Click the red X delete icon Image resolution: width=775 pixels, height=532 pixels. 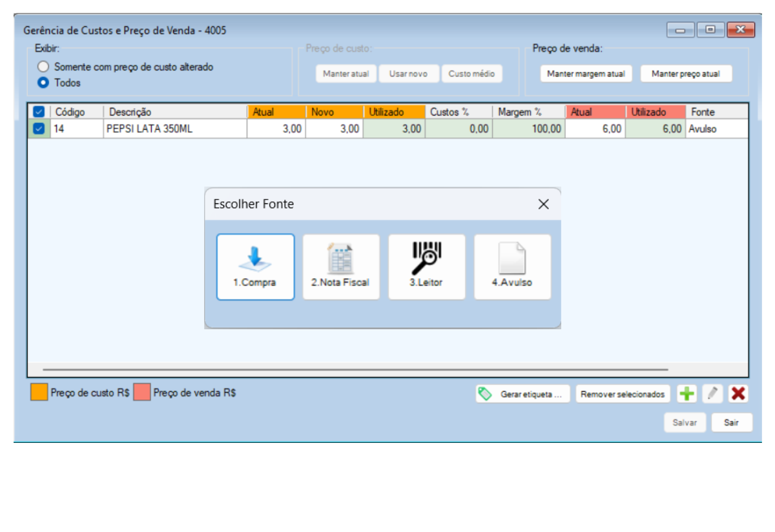738,394
